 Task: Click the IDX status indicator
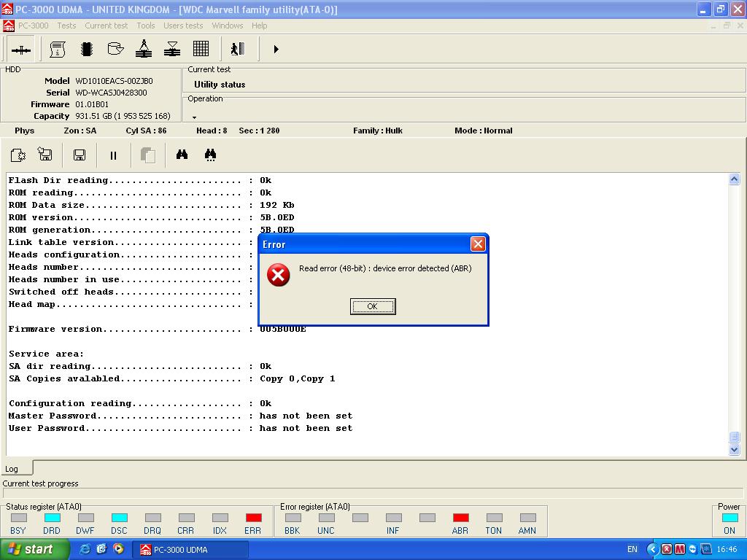(x=220, y=518)
